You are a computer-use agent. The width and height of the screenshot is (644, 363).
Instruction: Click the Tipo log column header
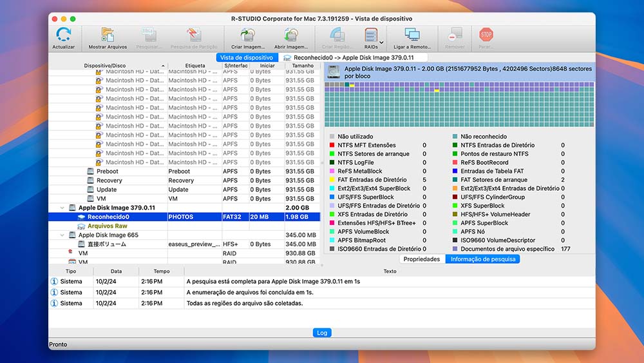(x=71, y=271)
